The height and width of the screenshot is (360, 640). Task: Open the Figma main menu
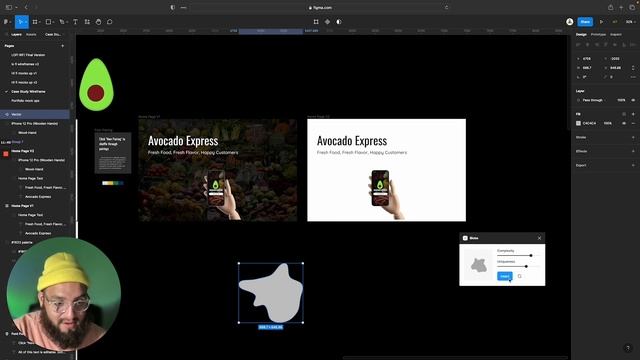click(x=6, y=22)
